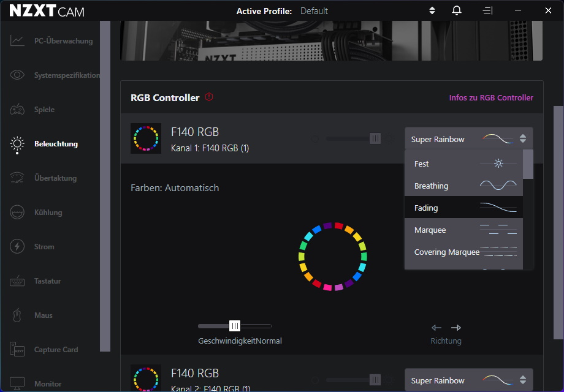Open the Kanal 1 Super Rainbow dropdown
564x392 pixels.
click(468, 139)
